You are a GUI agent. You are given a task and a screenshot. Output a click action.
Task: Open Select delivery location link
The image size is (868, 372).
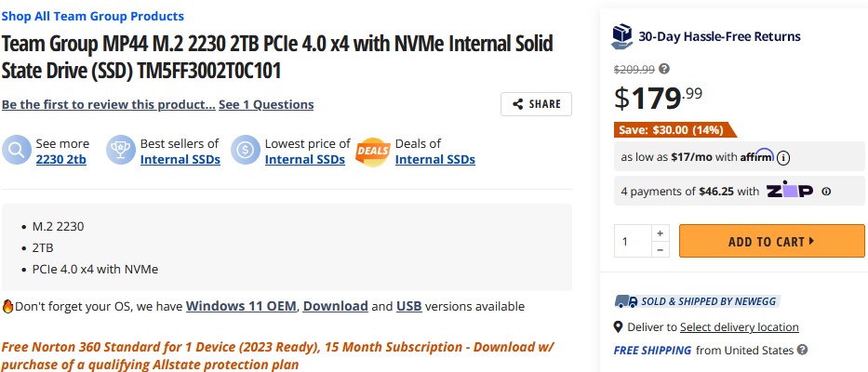740,327
